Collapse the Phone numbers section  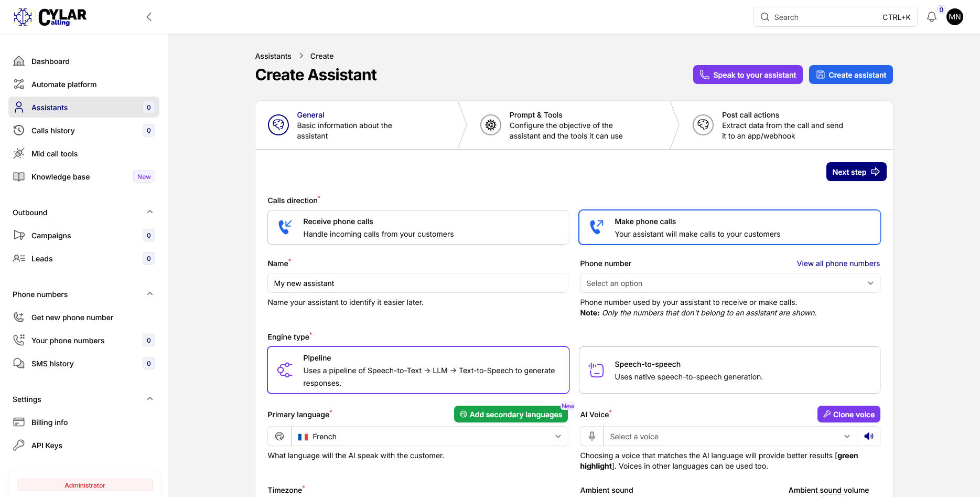click(150, 294)
